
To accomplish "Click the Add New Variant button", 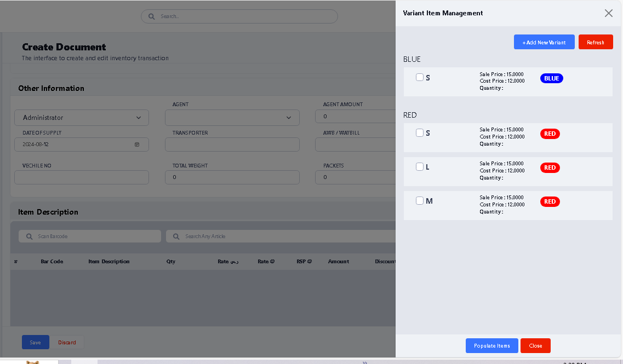I will [544, 42].
